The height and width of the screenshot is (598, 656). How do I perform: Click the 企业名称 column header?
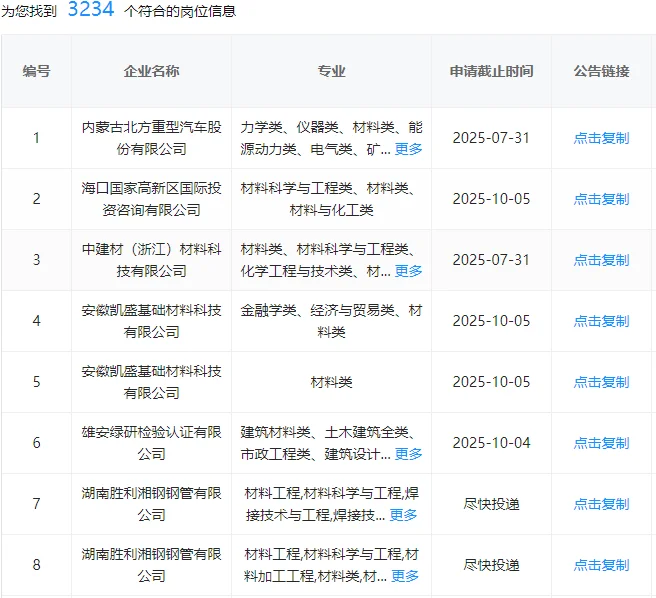coord(151,71)
